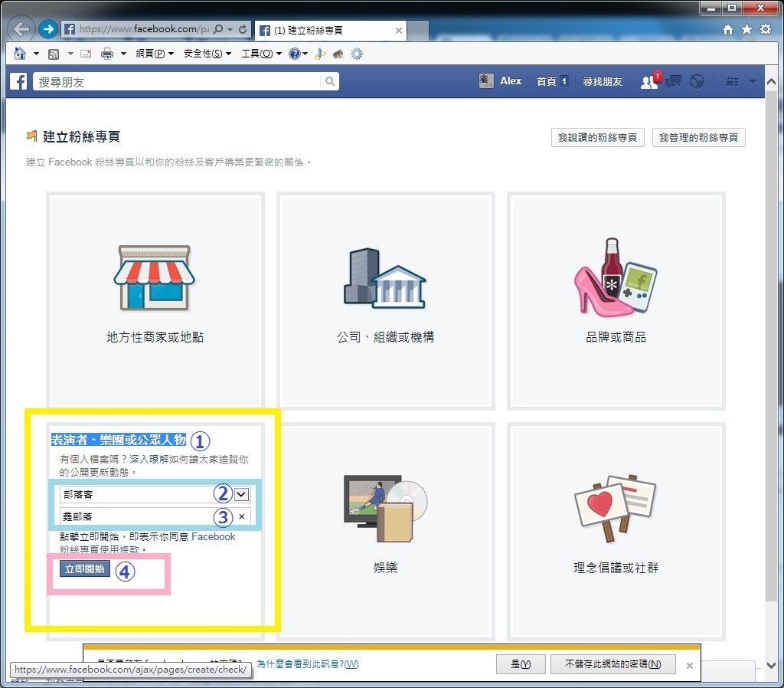Open the 工具(O) menu
Screen dimensions: 784x688
(x=262, y=54)
